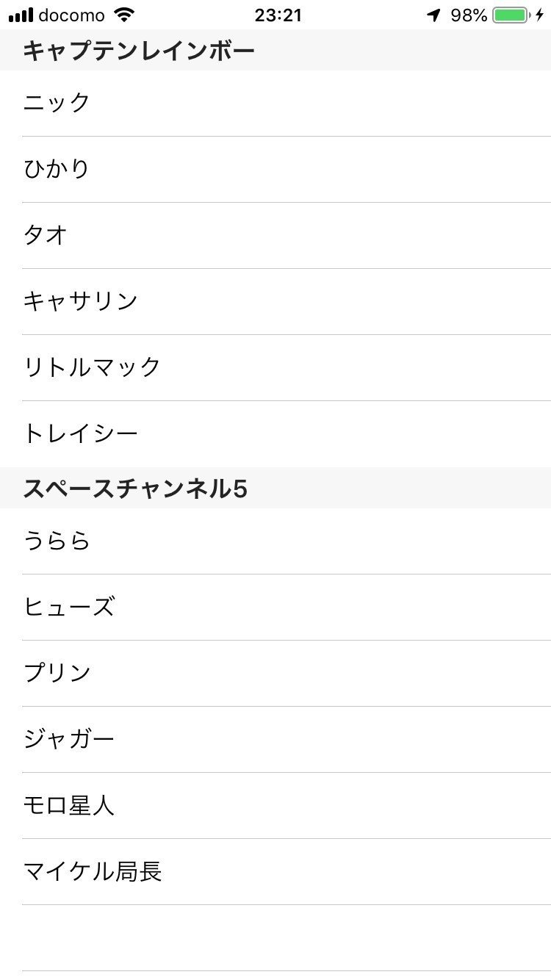Tap the docomo carrier label
551x980 pixels.
click(71, 15)
